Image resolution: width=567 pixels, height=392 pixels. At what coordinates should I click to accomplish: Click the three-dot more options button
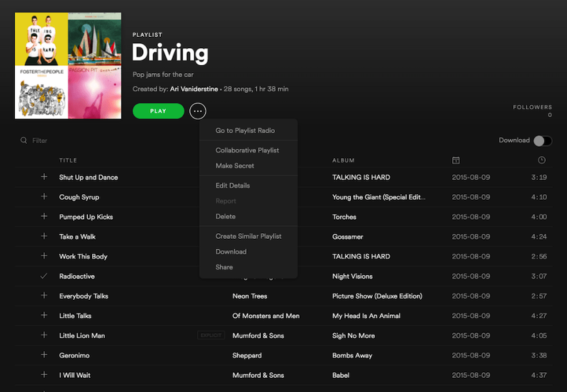(x=198, y=111)
